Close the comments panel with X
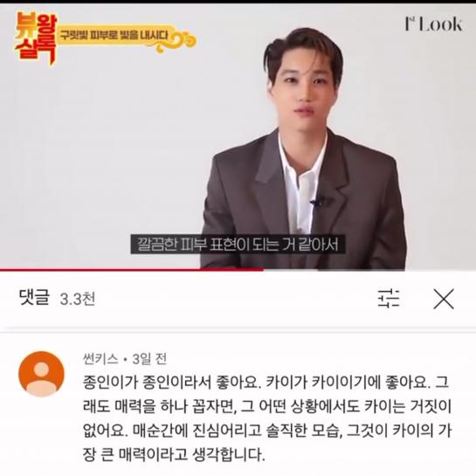The width and height of the screenshot is (476, 476). pos(444,299)
